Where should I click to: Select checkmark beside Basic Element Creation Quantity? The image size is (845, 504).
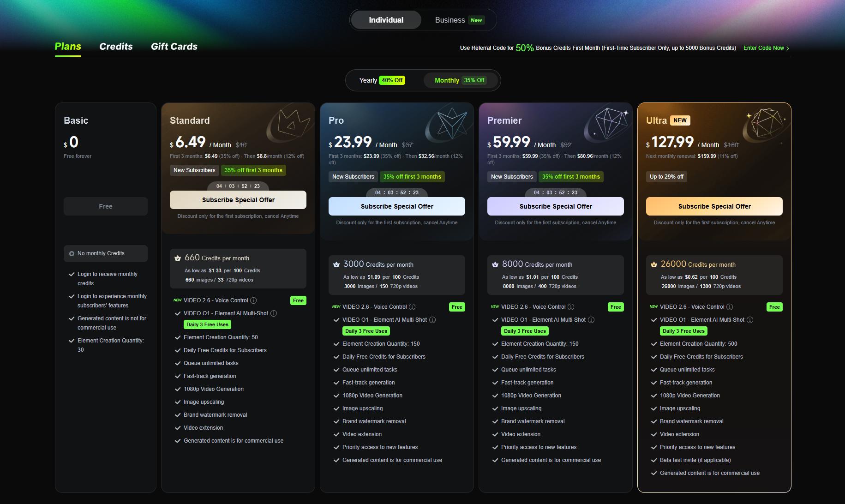point(72,341)
